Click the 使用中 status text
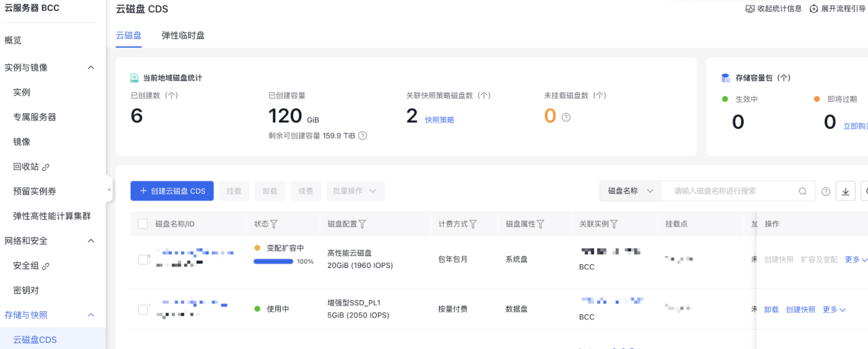868x349 pixels. (278, 309)
